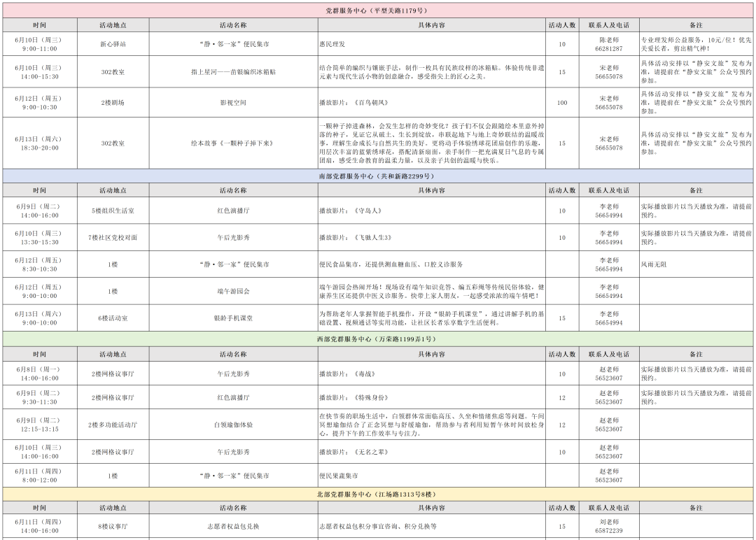This screenshot has height=540, width=756.
Task: Click the time cell 6月9日 12:15-13:15
Action: (x=39, y=425)
